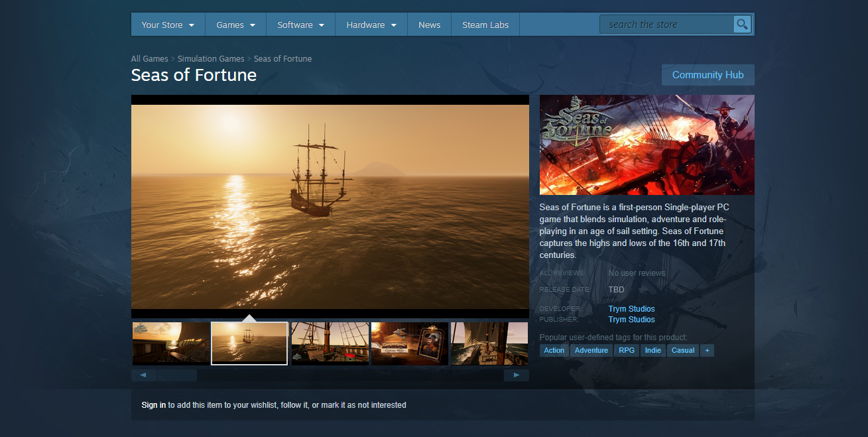The image size is (868, 437).
Task: Open the Trym Studios developer link
Action: pyautogui.click(x=631, y=309)
